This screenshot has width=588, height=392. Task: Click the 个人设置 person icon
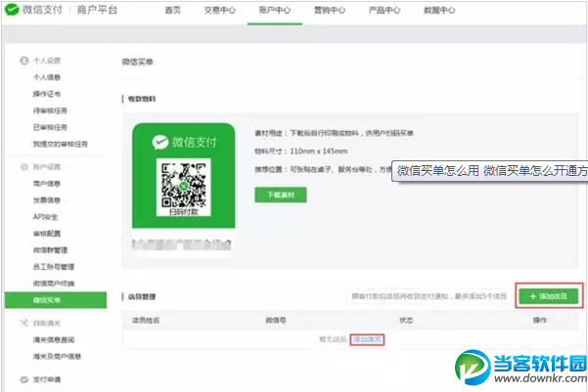[24, 61]
